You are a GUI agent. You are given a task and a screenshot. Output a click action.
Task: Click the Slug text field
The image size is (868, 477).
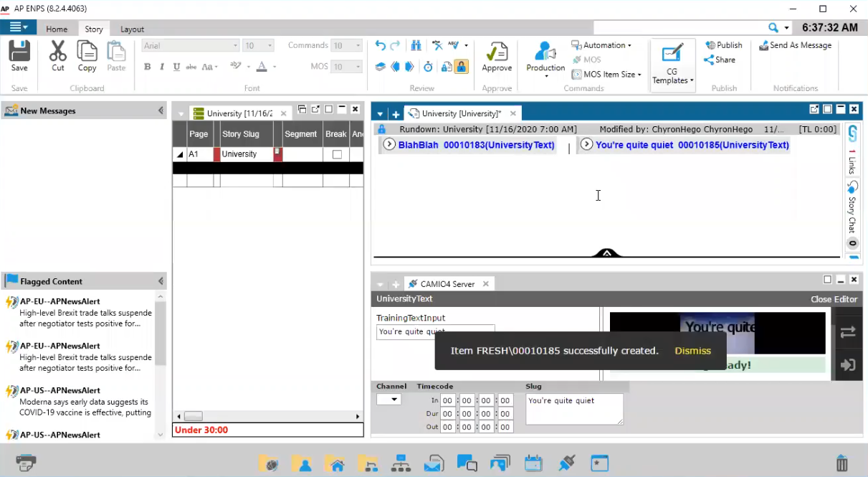click(x=574, y=408)
